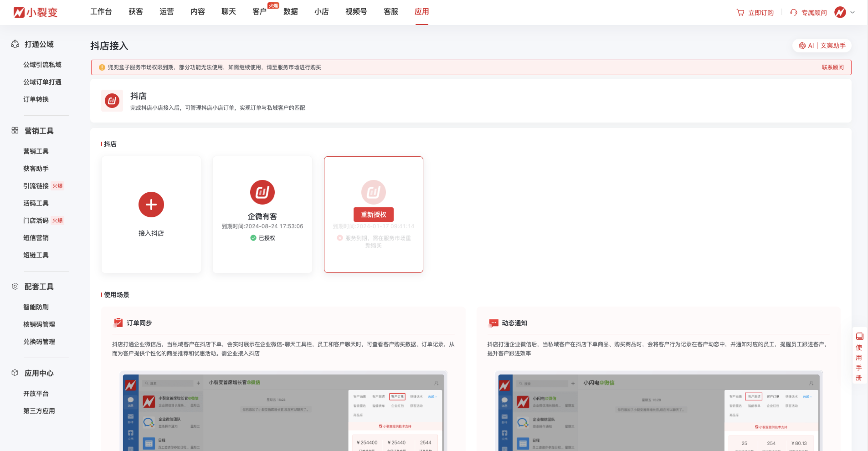
Task: Open 智能防刷 in sidebar
Action: click(36, 307)
